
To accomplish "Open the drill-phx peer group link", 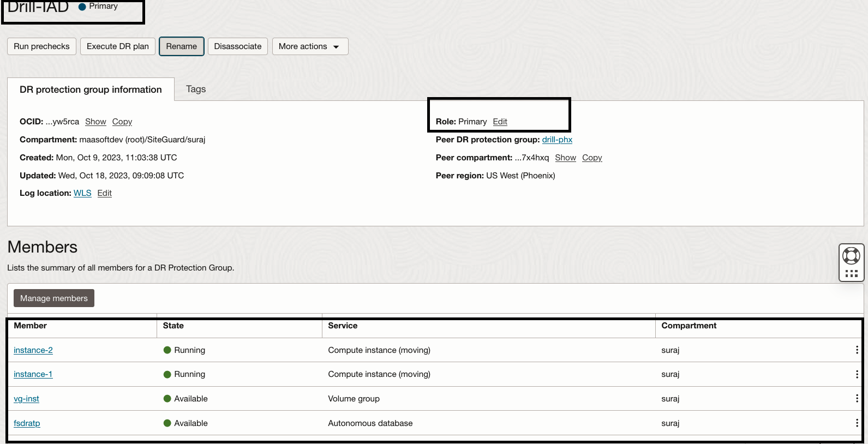I will [557, 140].
